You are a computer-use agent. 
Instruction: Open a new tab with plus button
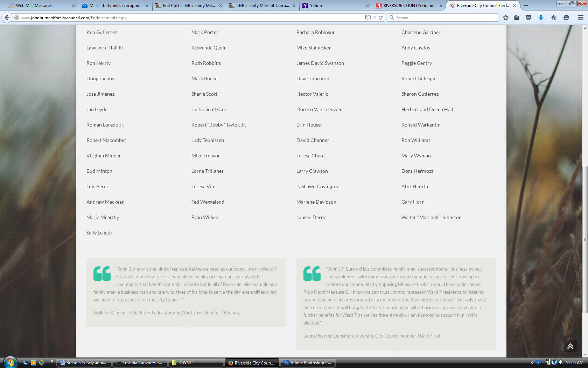pyautogui.click(x=526, y=6)
